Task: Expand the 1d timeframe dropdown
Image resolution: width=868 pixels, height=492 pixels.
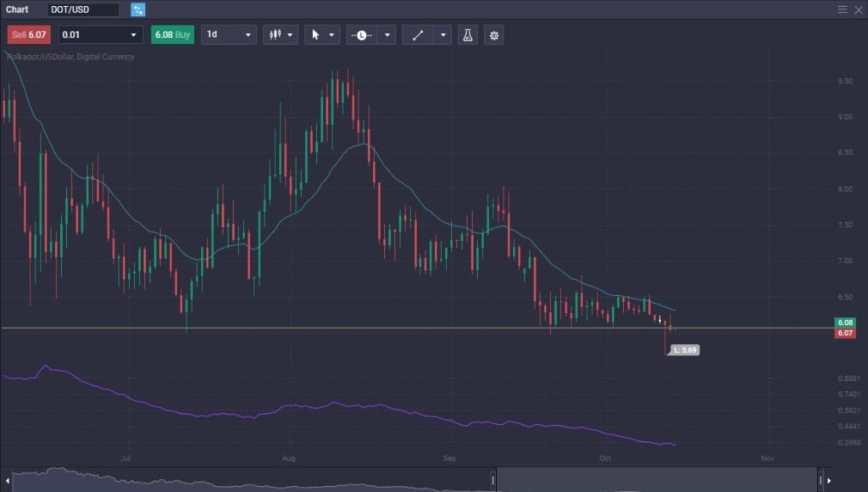Action: point(227,35)
